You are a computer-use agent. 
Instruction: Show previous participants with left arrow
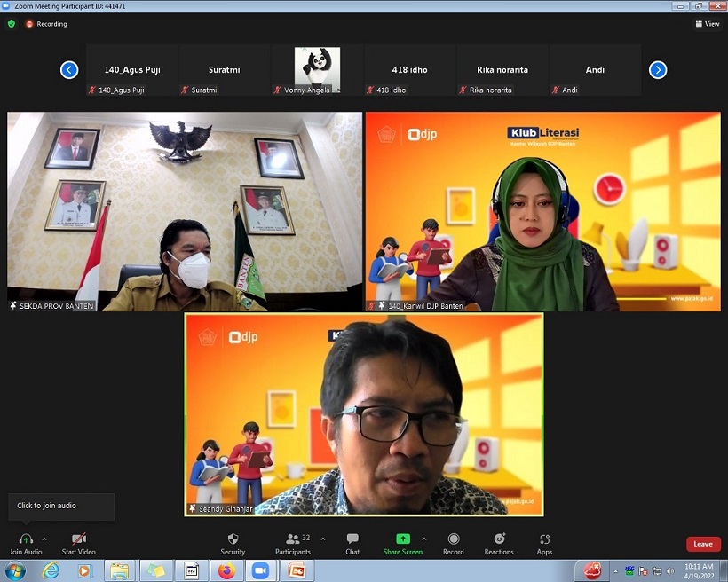69,70
